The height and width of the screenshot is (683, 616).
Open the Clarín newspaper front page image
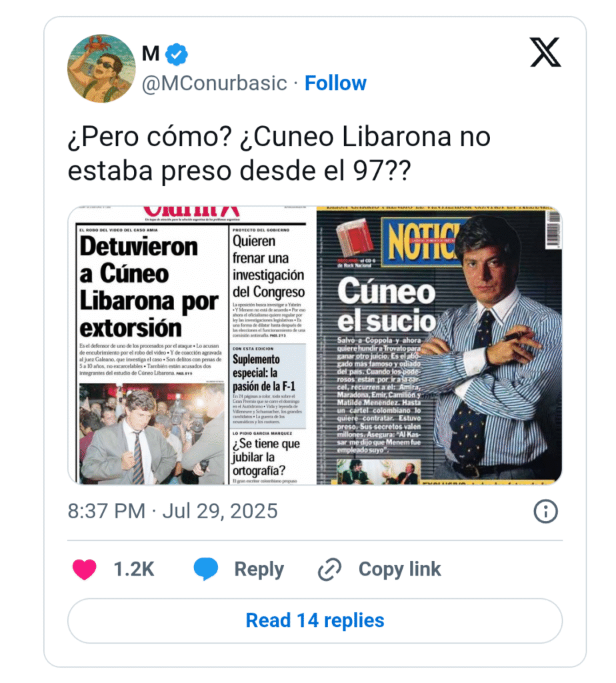(x=192, y=346)
